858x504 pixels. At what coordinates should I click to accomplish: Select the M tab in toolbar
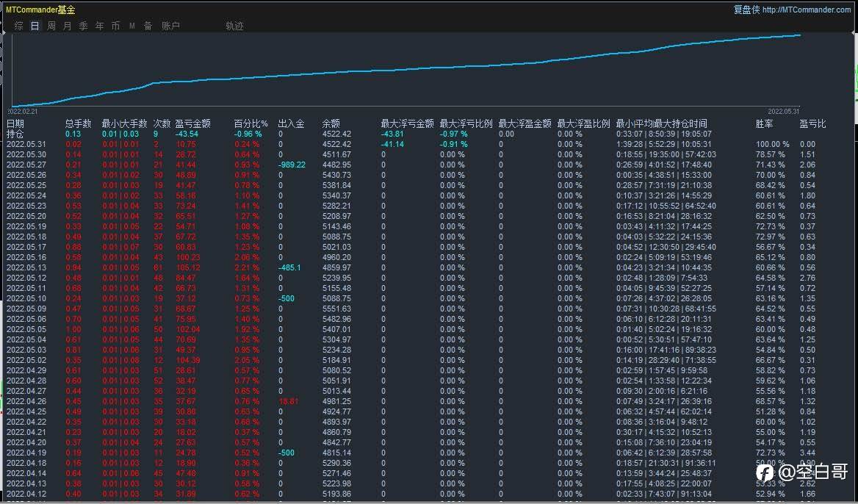click(x=132, y=26)
